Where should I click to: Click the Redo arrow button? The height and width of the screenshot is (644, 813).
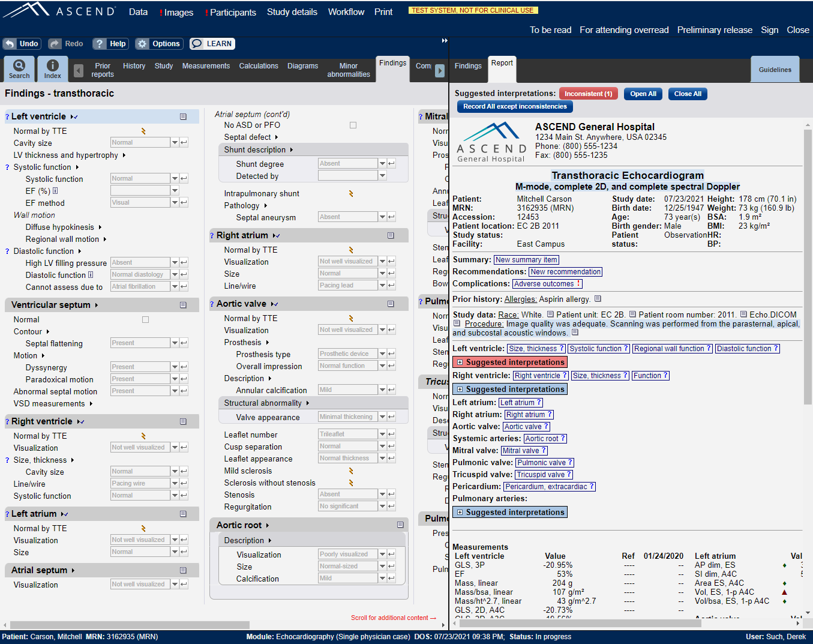pyautogui.click(x=66, y=44)
